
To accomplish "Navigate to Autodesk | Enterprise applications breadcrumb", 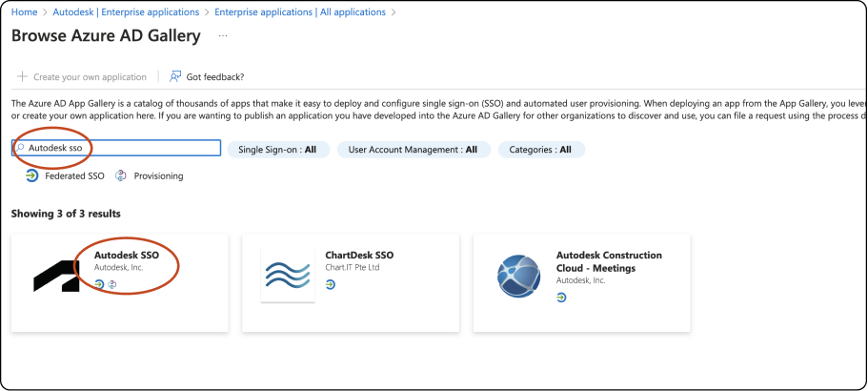I will pos(127,12).
